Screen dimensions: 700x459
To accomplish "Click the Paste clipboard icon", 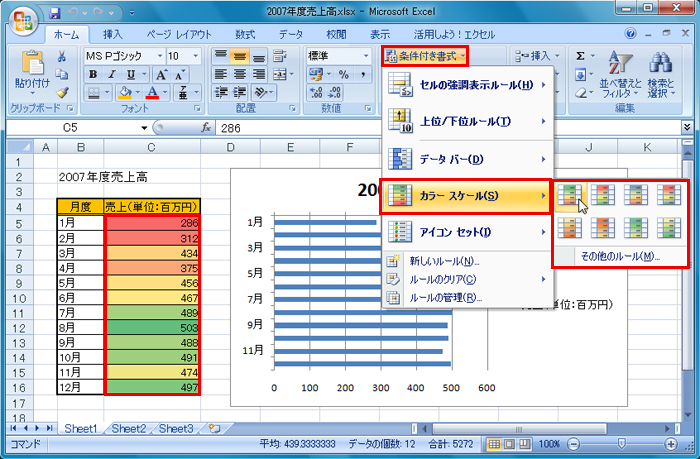I will coord(32,63).
